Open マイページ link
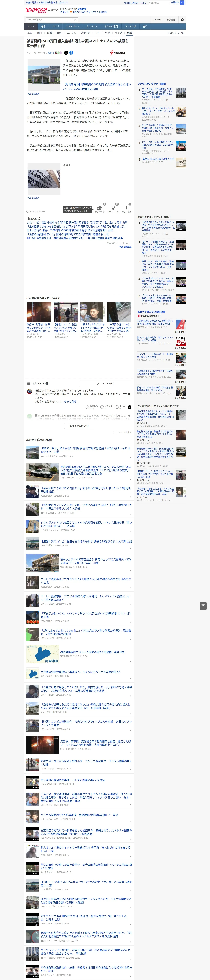This screenshot has width=210, height=980. coord(157,20)
